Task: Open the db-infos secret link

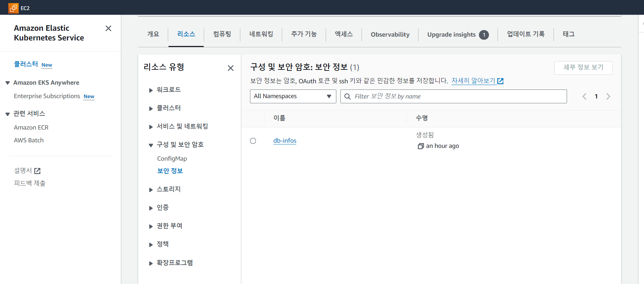Action: [x=285, y=141]
